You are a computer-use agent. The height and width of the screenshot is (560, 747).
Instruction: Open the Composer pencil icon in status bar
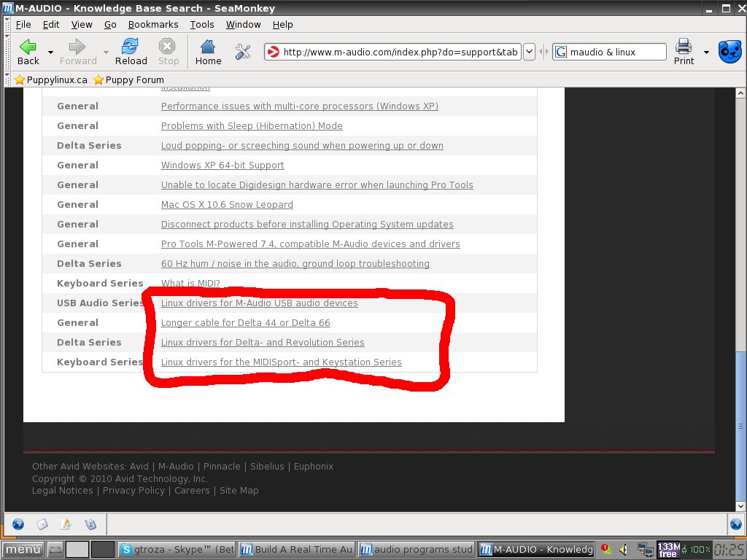[66, 524]
